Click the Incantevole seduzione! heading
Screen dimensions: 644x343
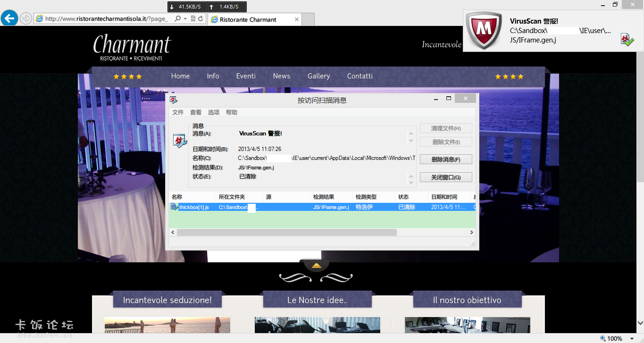point(167,300)
